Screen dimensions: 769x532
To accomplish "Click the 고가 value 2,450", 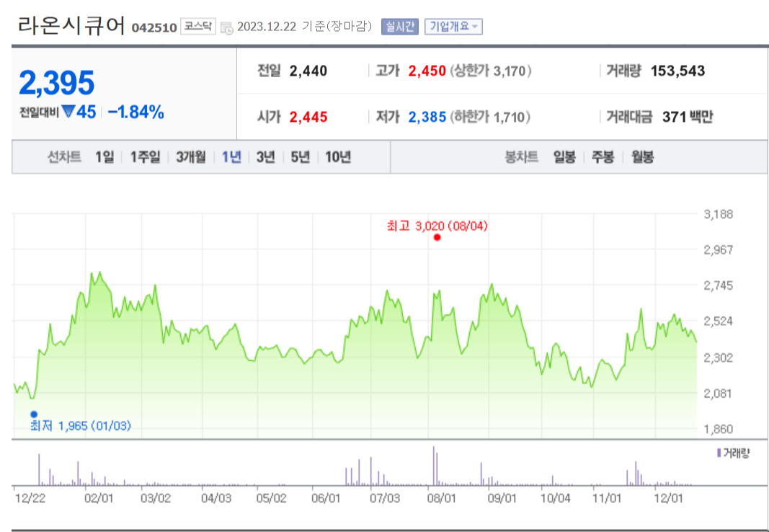I will click(x=427, y=71).
